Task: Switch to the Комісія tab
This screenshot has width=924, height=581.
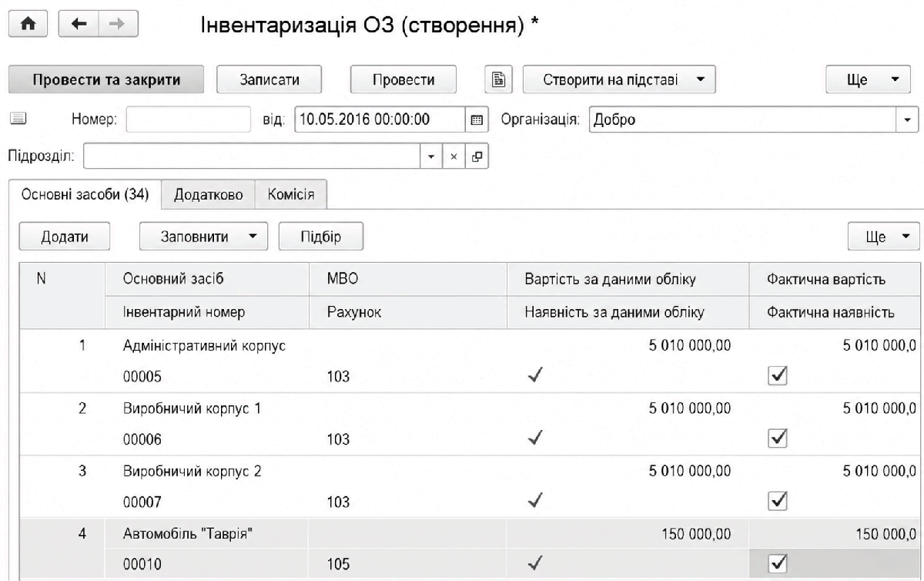Action: pos(290,195)
